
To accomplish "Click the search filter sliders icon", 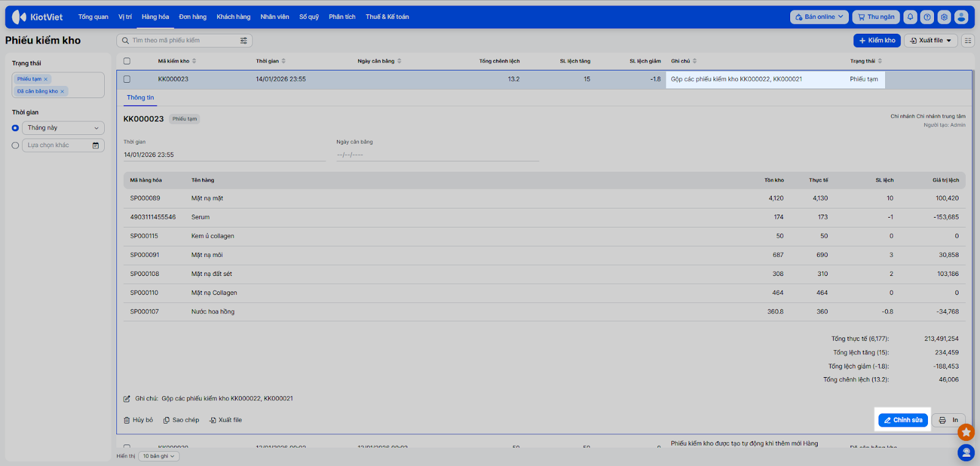I will click(244, 40).
